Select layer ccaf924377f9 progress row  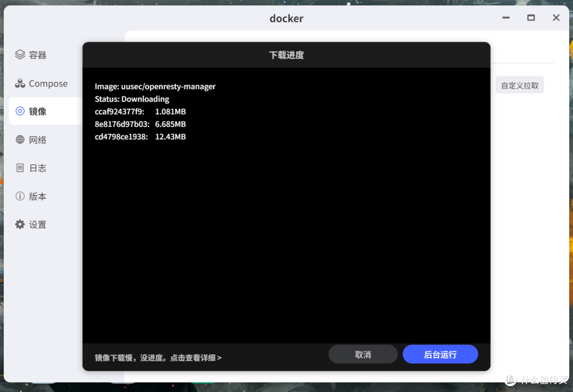click(x=140, y=111)
